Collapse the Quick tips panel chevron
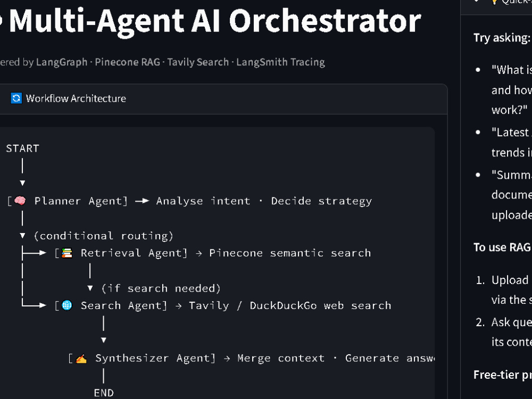532x399 pixels. (476, 2)
